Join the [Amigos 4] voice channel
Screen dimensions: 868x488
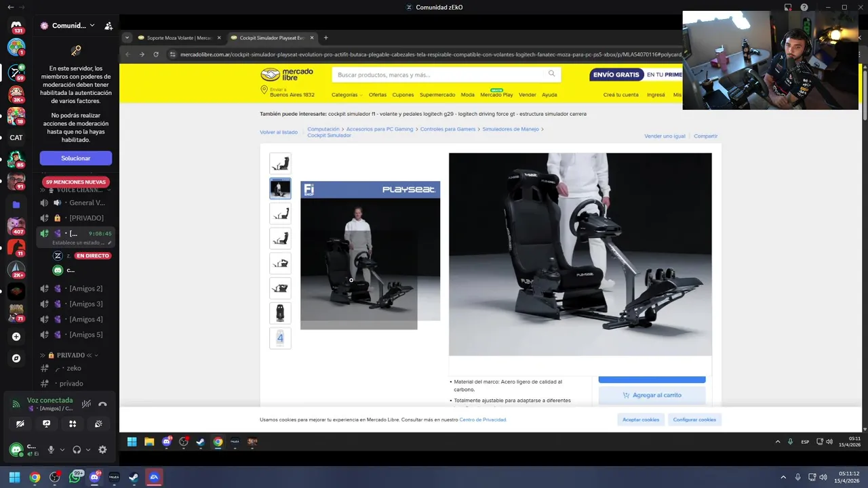75,319
